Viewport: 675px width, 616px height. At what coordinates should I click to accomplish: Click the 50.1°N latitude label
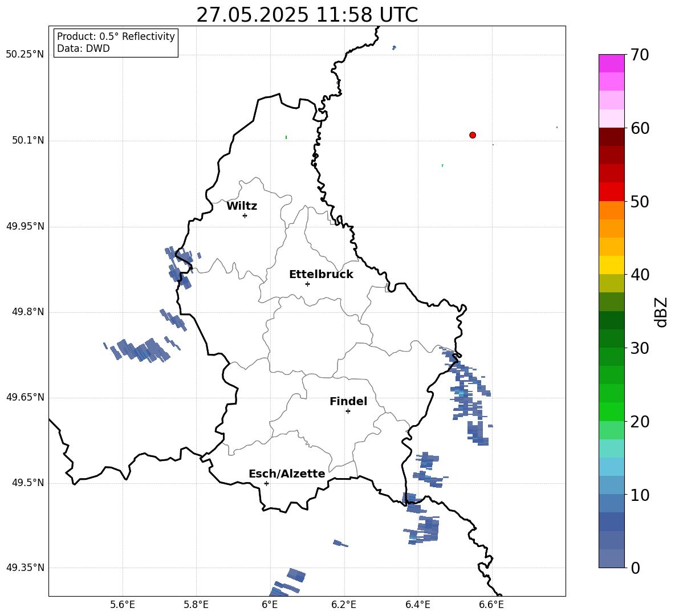[x=28, y=141]
